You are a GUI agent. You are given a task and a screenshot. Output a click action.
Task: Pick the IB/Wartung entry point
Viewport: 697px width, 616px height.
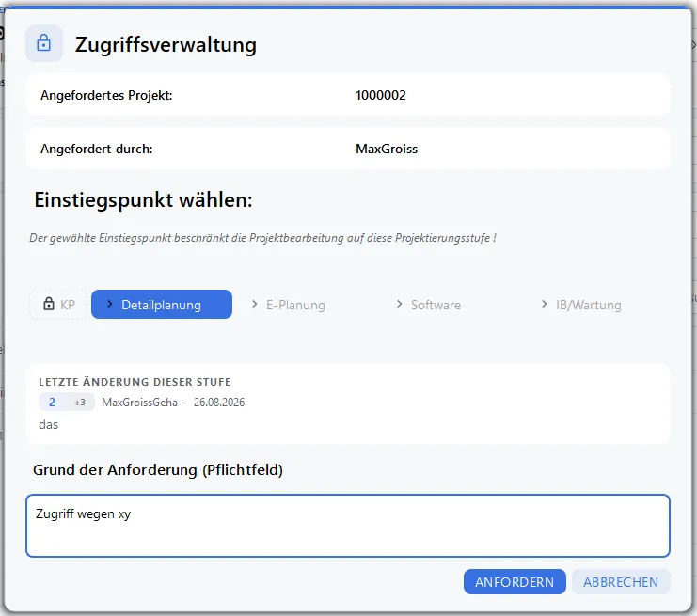pos(588,305)
